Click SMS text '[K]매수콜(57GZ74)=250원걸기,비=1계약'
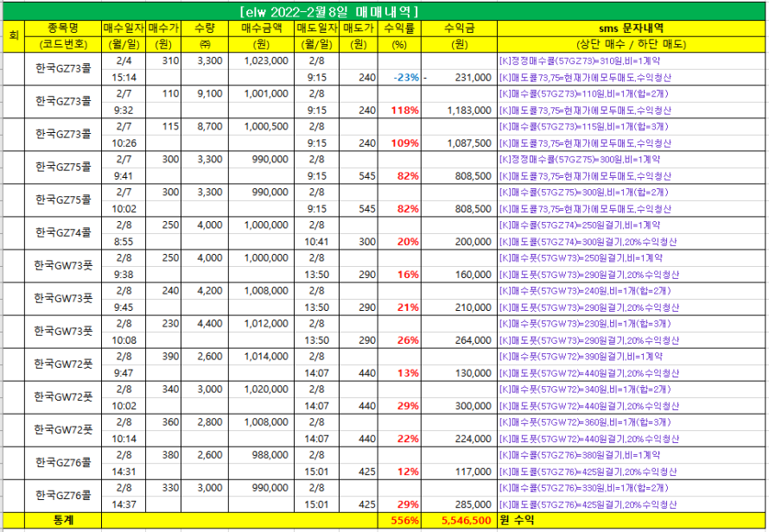 click(580, 225)
